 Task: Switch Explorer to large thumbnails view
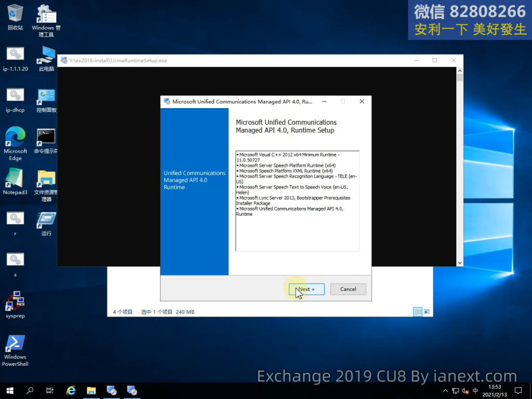click(427, 312)
